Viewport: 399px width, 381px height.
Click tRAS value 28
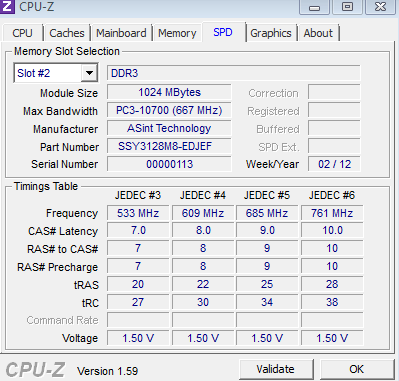(x=332, y=284)
